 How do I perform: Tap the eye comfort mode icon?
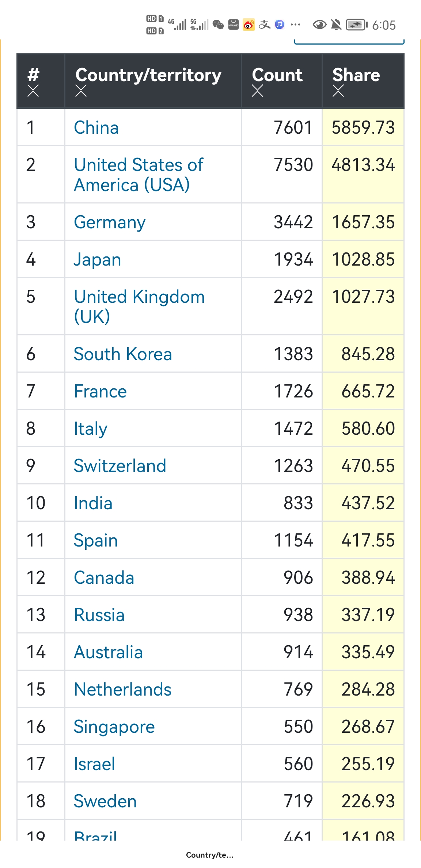pyautogui.click(x=319, y=25)
